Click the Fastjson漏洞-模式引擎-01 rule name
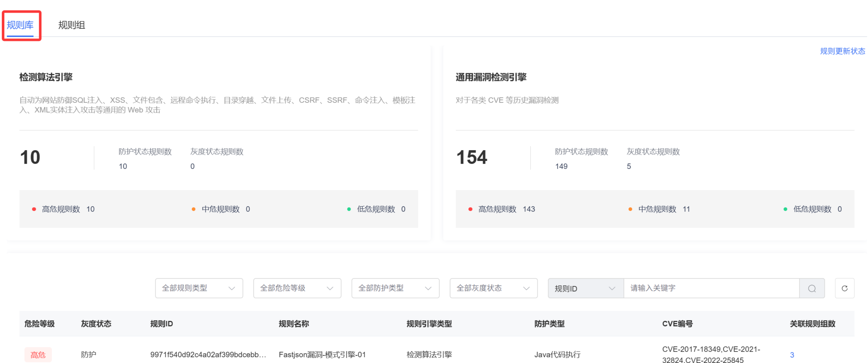 coord(322,354)
